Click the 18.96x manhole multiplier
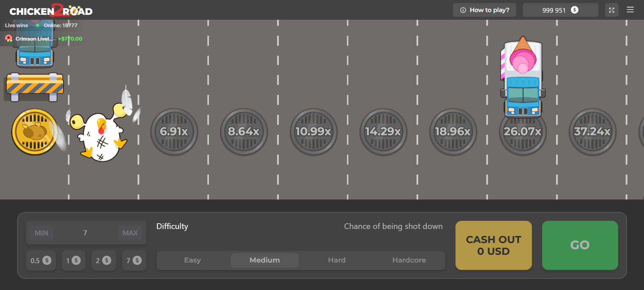 point(453,132)
